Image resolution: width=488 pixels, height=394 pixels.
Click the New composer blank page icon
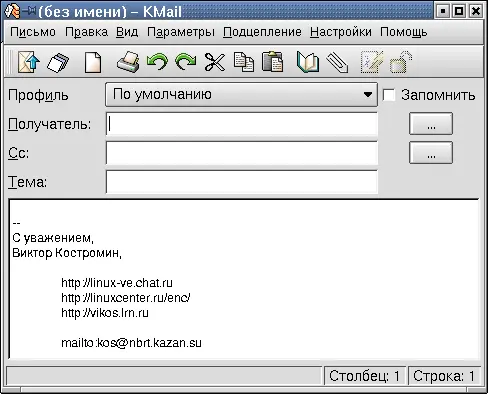pos(93,62)
